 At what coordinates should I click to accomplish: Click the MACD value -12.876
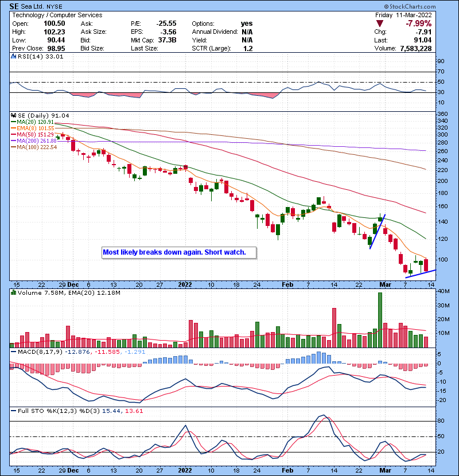pyautogui.click(x=78, y=352)
